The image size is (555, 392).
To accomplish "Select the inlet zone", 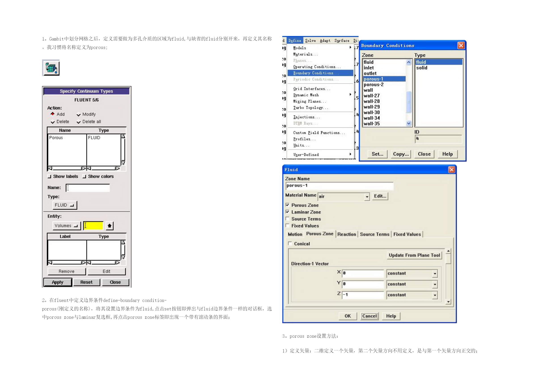I will pos(384,68).
